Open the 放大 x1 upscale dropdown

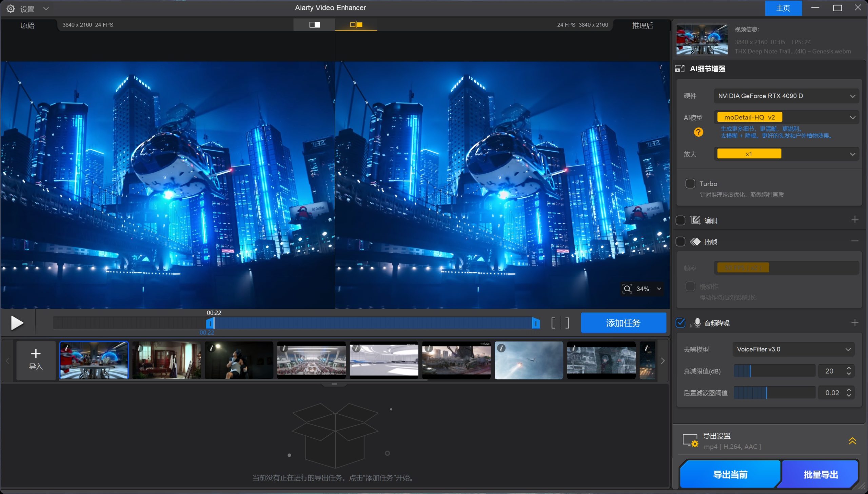click(x=786, y=154)
